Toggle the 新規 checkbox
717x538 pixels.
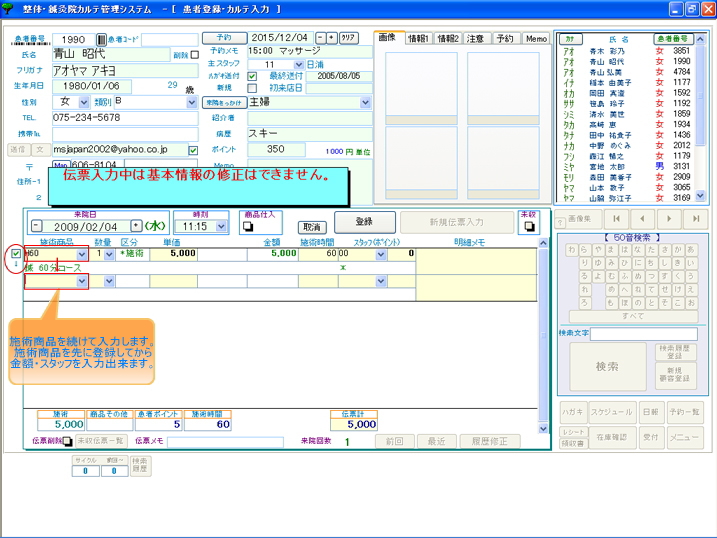[252, 88]
